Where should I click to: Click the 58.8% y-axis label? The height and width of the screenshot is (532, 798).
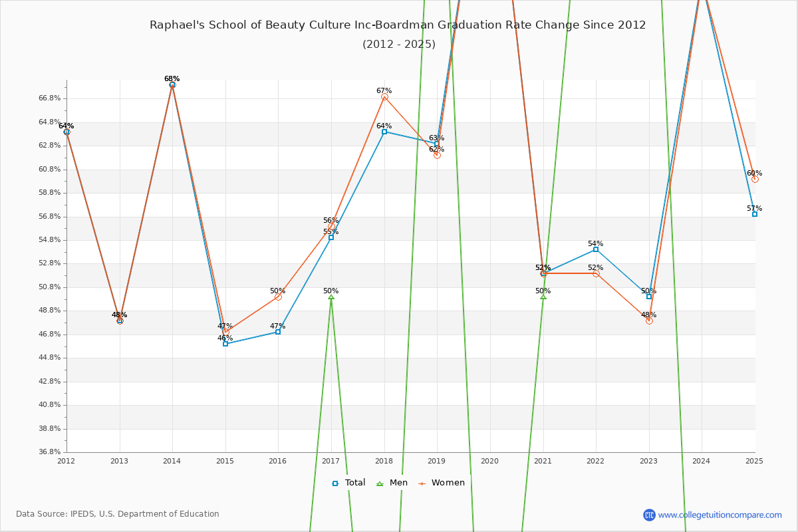point(50,193)
